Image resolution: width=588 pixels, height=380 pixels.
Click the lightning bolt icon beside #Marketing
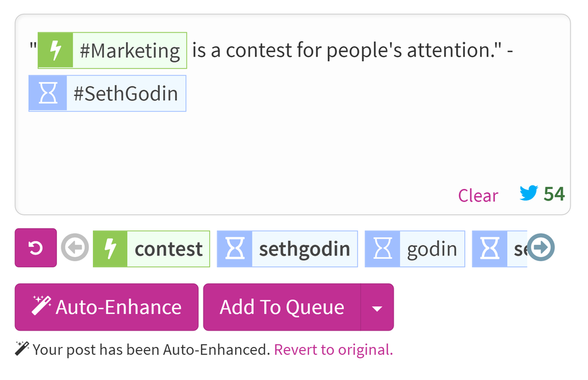(x=55, y=51)
